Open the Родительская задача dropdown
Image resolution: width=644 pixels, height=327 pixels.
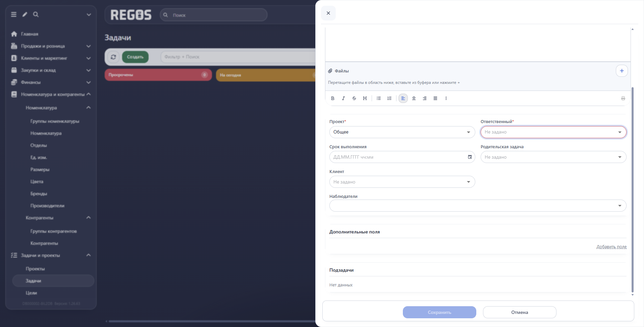pyautogui.click(x=553, y=157)
